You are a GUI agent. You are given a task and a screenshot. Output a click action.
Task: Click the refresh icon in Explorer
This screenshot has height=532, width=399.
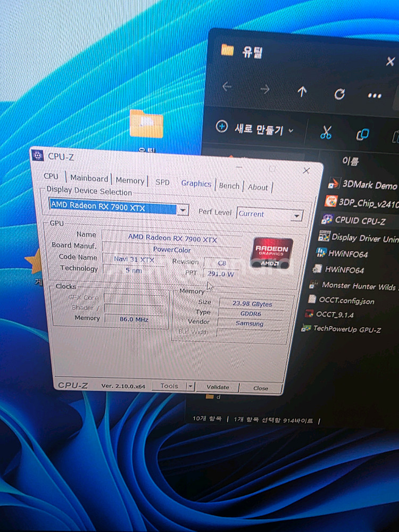click(x=339, y=94)
